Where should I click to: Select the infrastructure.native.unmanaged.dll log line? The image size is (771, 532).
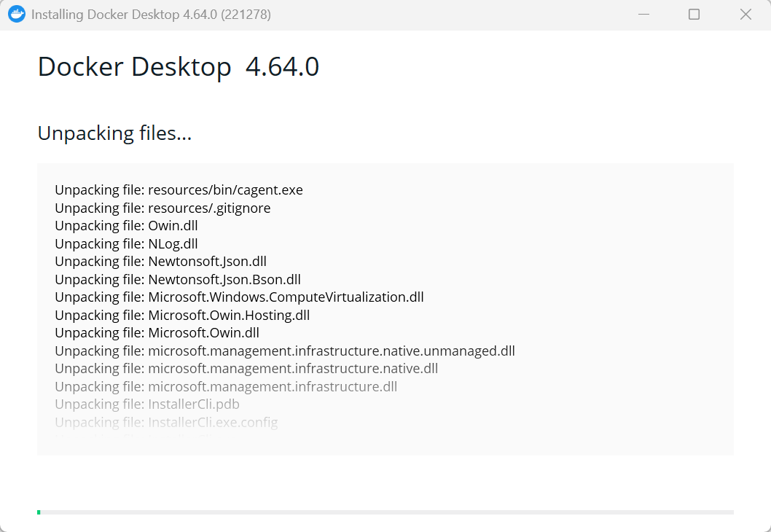coord(285,351)
